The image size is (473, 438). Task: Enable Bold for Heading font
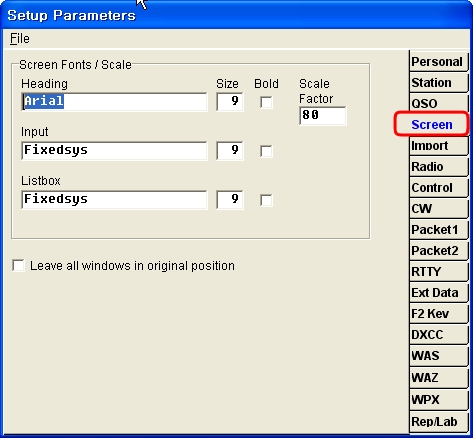click(266, 102)
